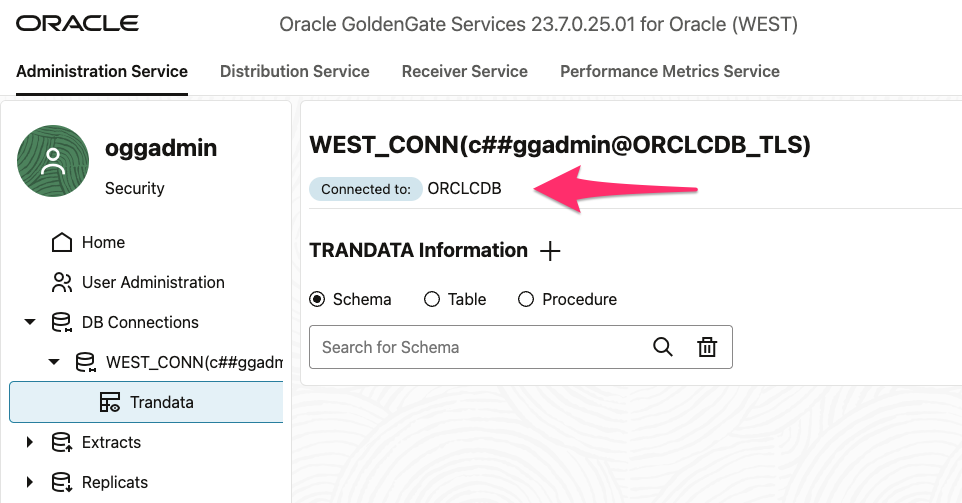The height and width of the screenshot is (503, 962).
Task: Select the Table radio button
Action: coord(432,299)
